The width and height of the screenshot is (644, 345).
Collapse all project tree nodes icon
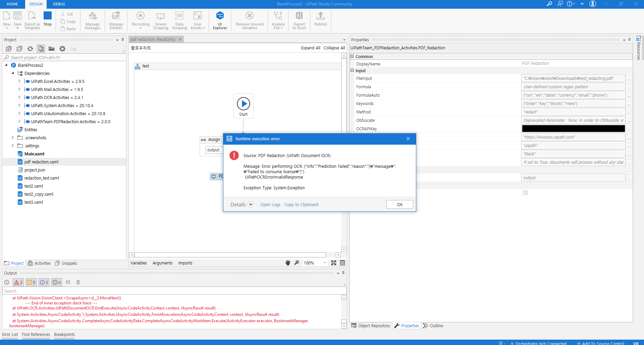pos(19,49)
